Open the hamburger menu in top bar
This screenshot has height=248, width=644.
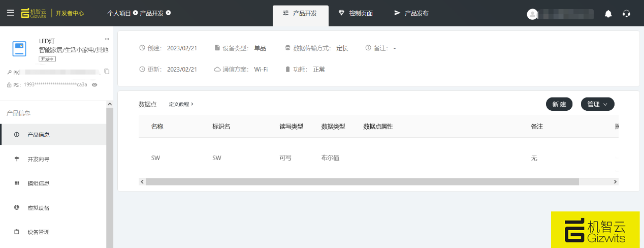pos(10,13)
